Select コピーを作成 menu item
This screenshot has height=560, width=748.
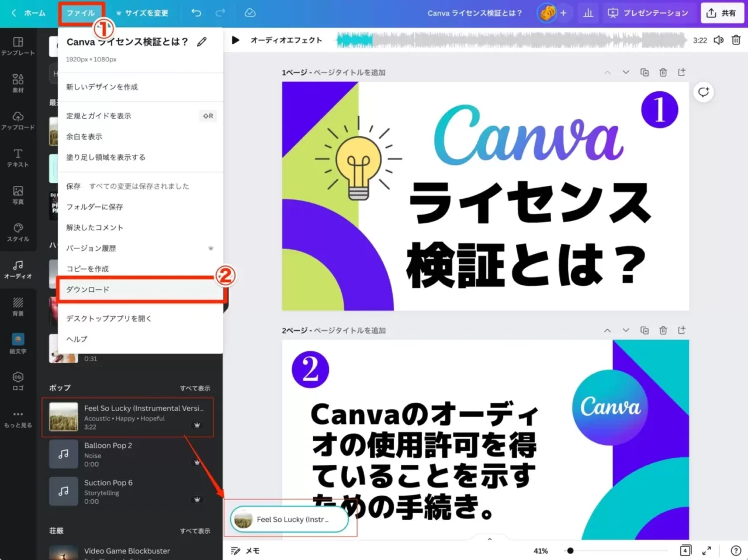(140, 268)
